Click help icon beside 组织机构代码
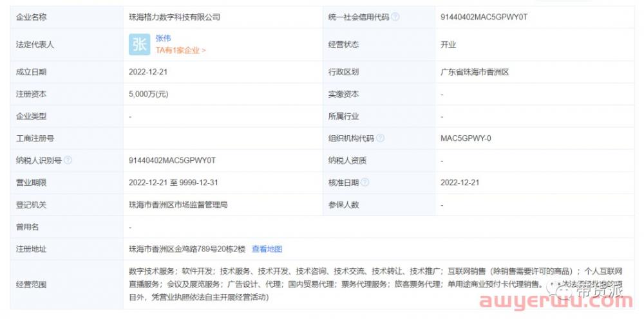644x319 pixels. 381,138
